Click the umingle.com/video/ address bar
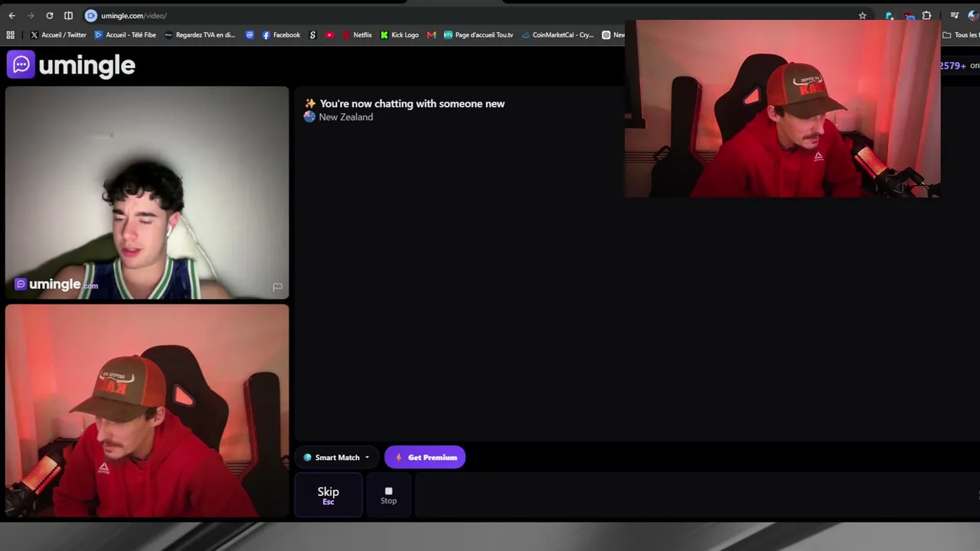 pos(475,15)
